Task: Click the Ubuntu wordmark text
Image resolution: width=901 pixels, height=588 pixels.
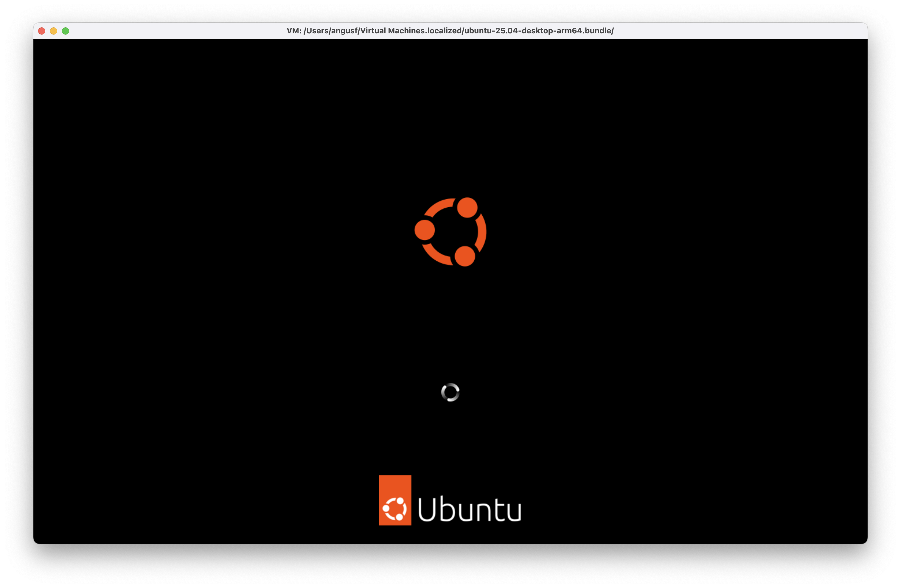Action: (x=470, y=509)
